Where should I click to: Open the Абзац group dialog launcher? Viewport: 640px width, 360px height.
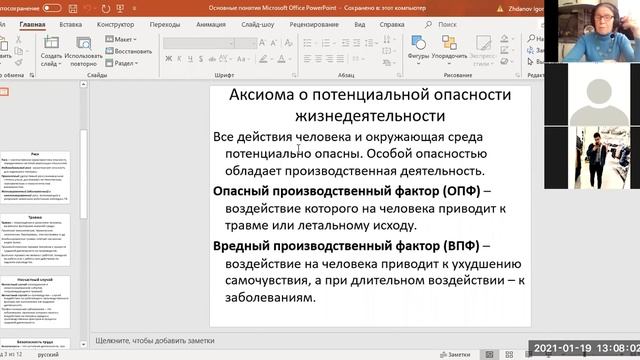tap(399, 75)
